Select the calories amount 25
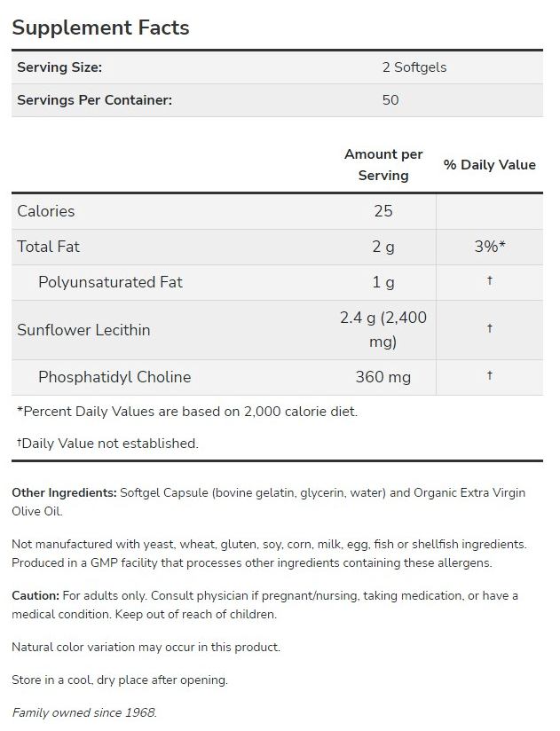This screenshot has width=560, height=731. [383, 211]
